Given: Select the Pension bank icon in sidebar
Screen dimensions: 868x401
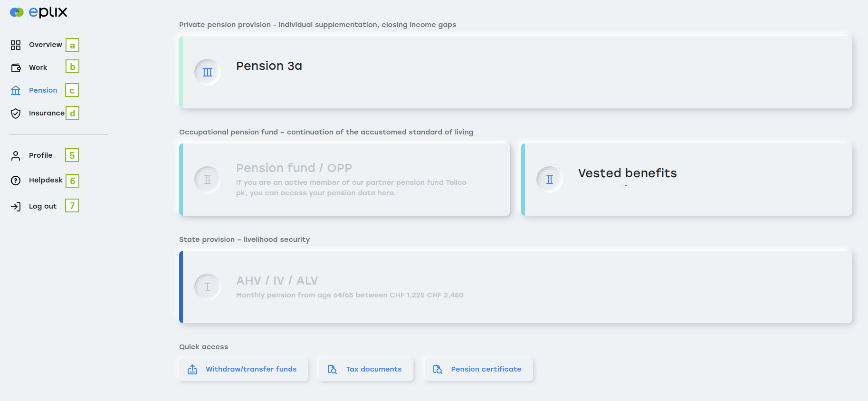Looking at the screenshot, I should pyautogui.click(x=16, y=90).
